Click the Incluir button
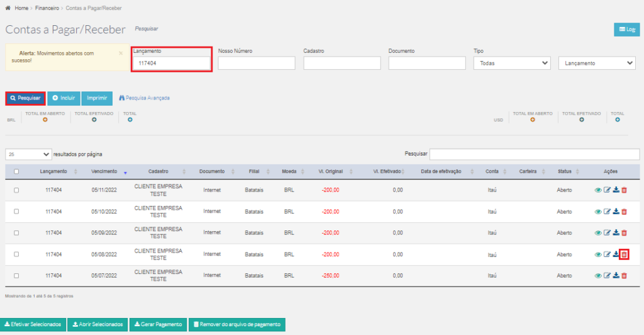This screenshot has height=335, width=644. tap(64, 98)
